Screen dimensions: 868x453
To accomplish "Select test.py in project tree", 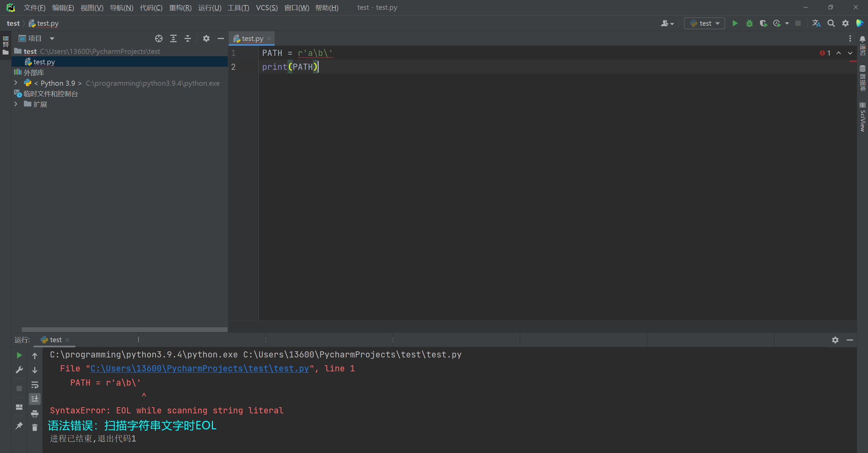I will 44,62.
